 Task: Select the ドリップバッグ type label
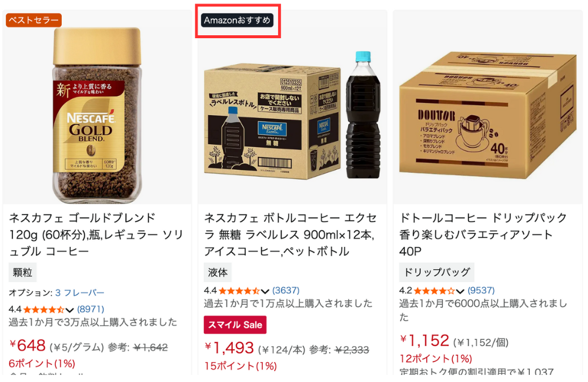(436, 273)
